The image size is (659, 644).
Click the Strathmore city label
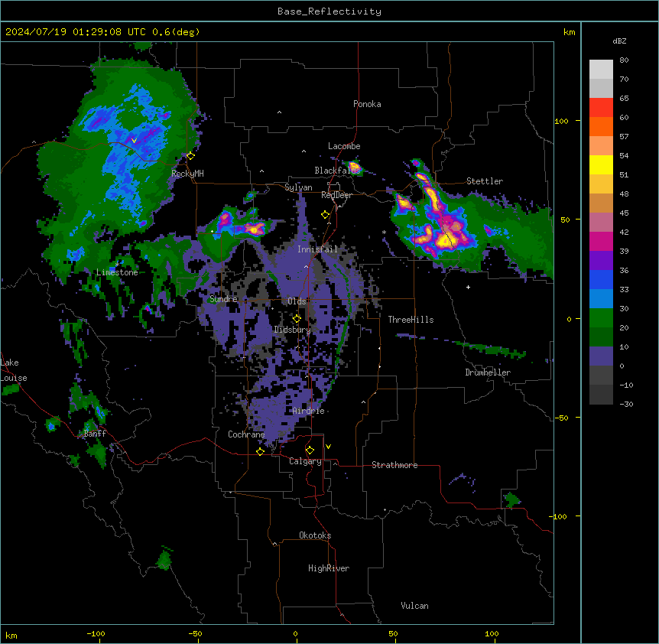tap(394, 465)
